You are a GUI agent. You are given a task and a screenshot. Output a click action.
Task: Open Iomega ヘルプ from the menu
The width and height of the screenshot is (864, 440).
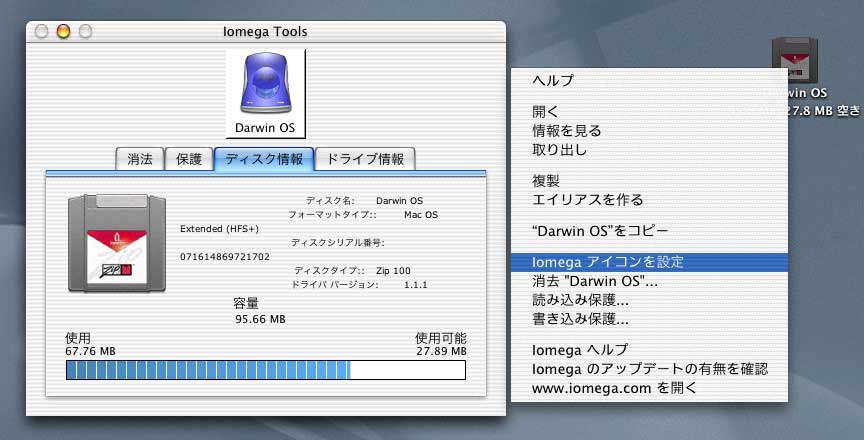(x=649, y=350)
